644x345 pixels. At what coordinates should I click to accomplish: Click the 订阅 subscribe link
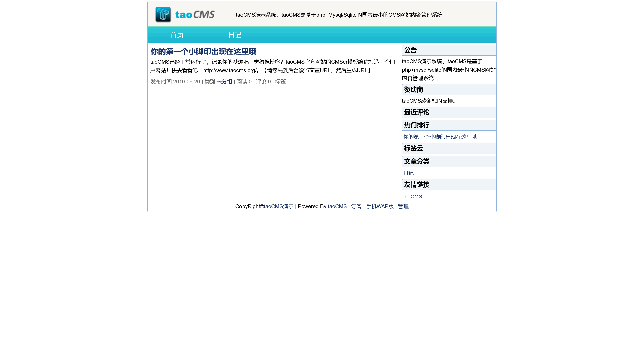tap(356, 206)
